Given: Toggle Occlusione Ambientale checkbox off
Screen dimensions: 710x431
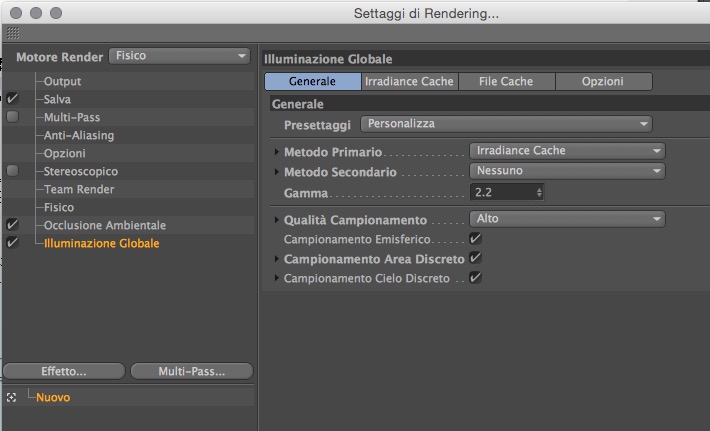Looking at the screenshot, I should tap(12, 225).
